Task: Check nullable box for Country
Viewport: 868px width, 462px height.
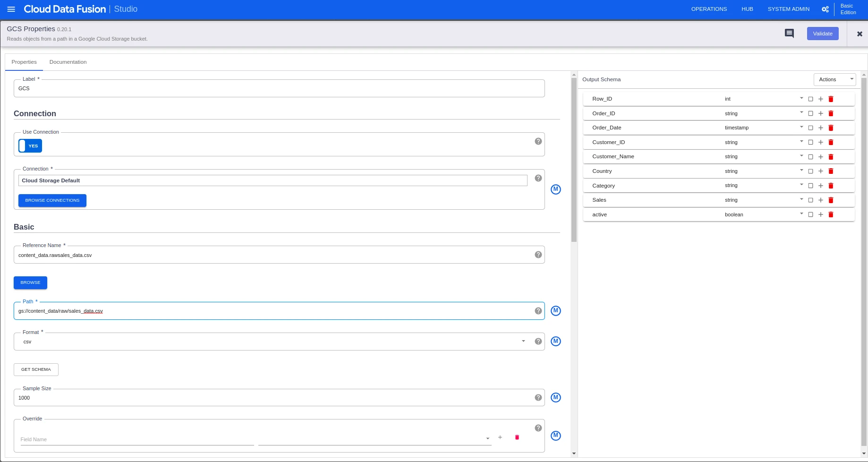Action: pos(811,171)
